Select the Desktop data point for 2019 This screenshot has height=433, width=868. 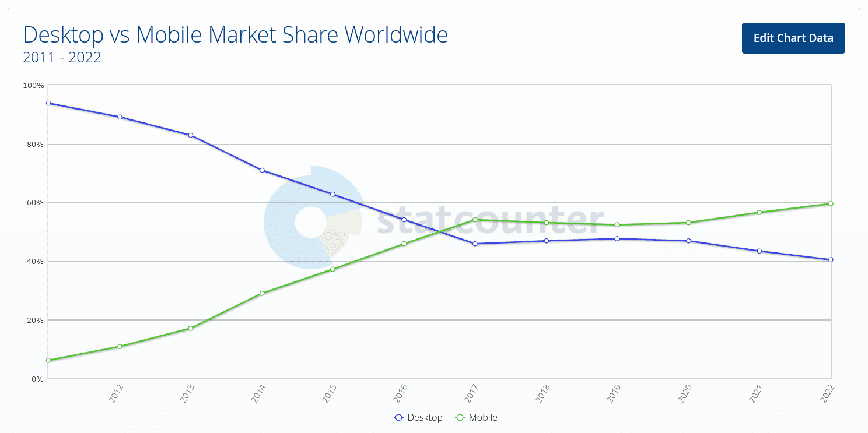point(617,238)
